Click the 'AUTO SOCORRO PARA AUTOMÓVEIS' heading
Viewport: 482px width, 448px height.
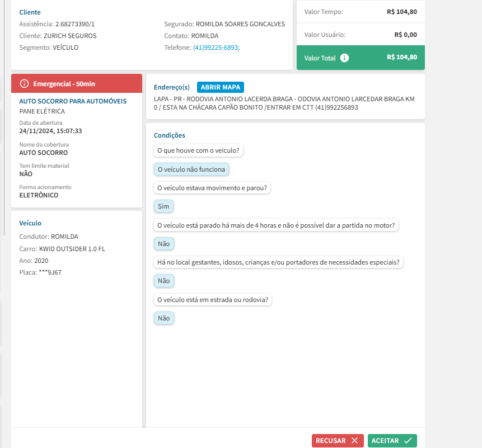click(x=73, y=101)
